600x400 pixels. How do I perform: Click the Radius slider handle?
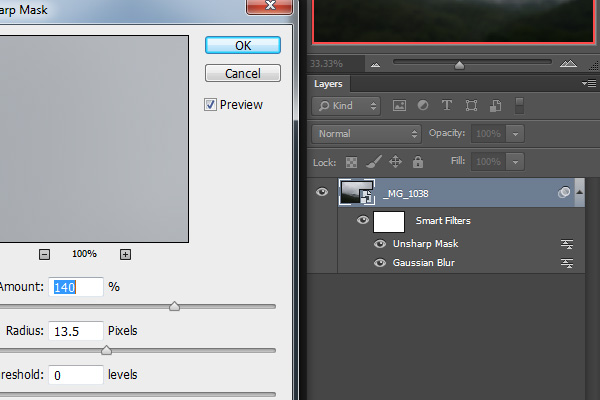[106, 350]
